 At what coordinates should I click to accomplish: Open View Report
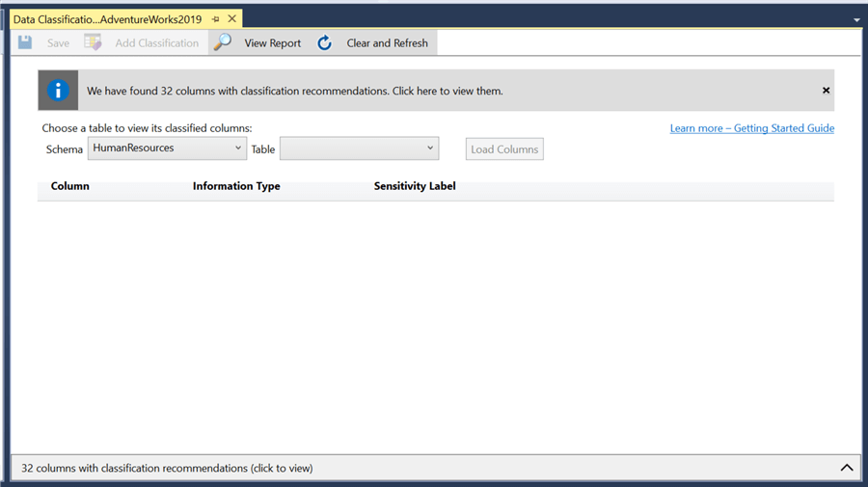click(x=272, y=43)
